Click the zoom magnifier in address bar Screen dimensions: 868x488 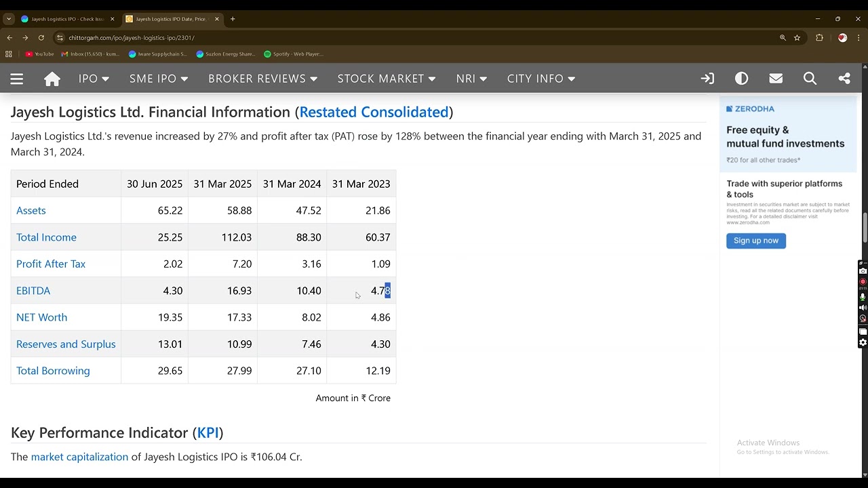(783, 38)
